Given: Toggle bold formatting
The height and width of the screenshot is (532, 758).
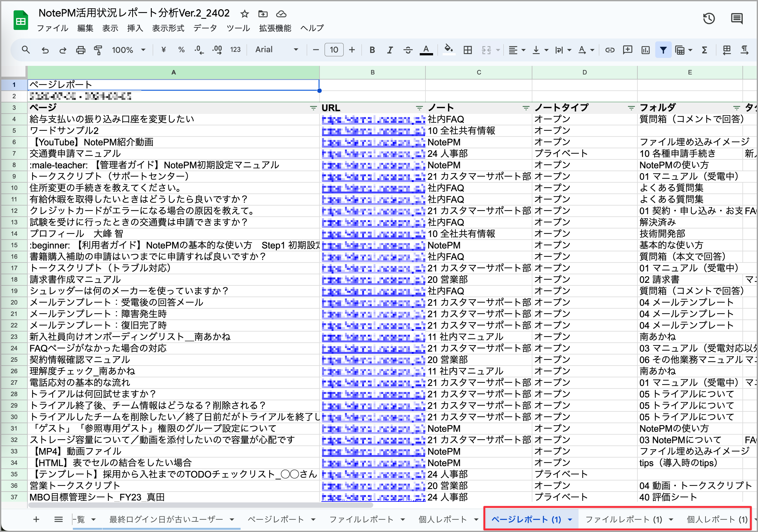Looking at the screenshot, I should tap(372, 50).
